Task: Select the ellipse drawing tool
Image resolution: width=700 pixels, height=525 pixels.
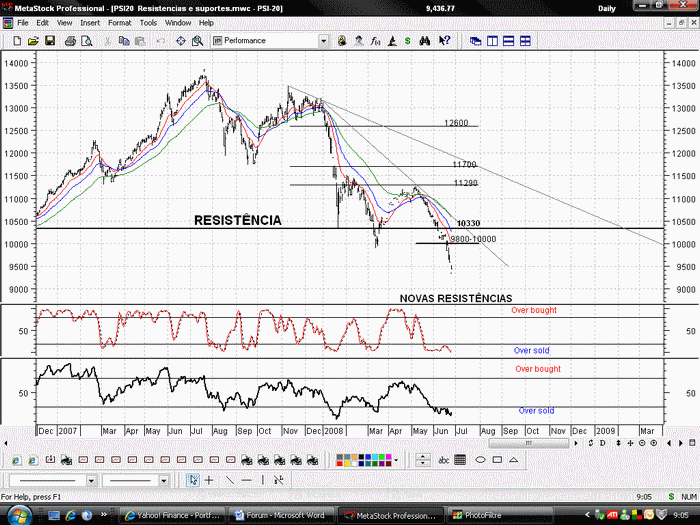Action: coord(480,459)
